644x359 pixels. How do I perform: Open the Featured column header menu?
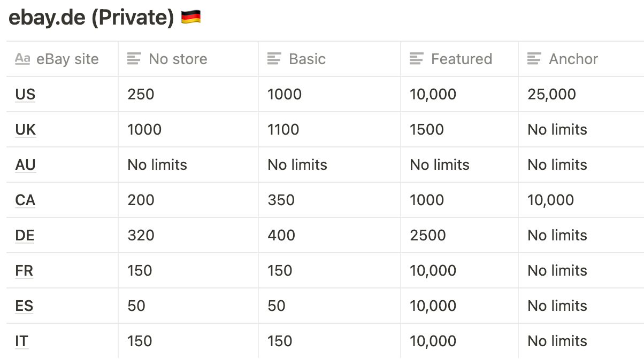459,59
